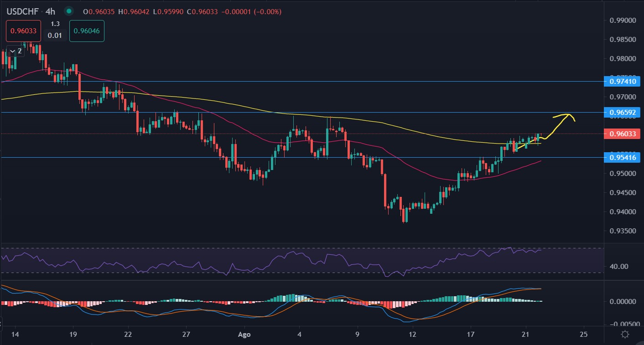The height and width of the screenshot is (345, 644).
Task: Click the time axis label 22
Action: (128, 334)
